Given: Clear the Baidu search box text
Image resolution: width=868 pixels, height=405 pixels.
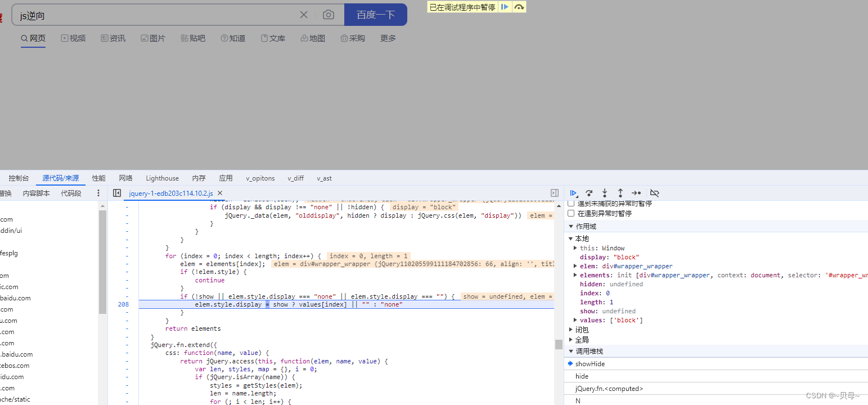Looking at the screenshot, I should pyautogui.click(x=304, y=15).
